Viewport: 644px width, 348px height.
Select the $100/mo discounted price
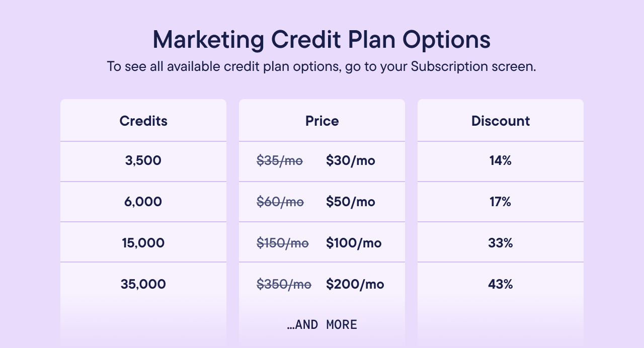coord(354,243)
